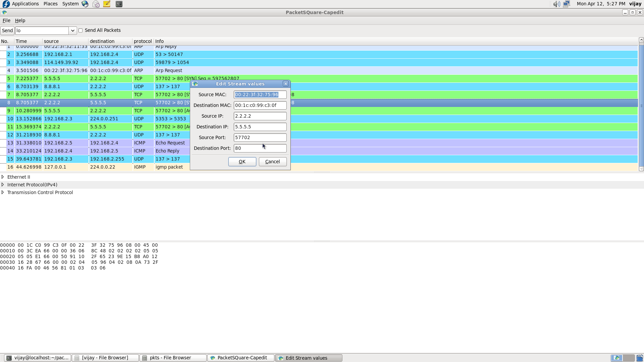Select packet 4 Arp Request row
Viewport: 644px width, 362px height.
[319, 70]
